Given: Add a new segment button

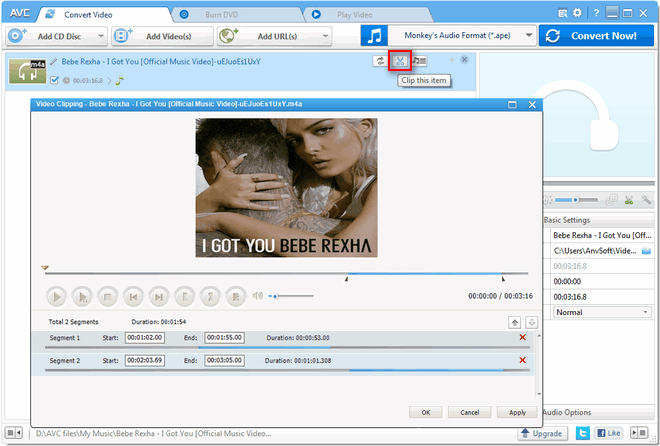Looking at the screenshot, I should coord(236,297).
